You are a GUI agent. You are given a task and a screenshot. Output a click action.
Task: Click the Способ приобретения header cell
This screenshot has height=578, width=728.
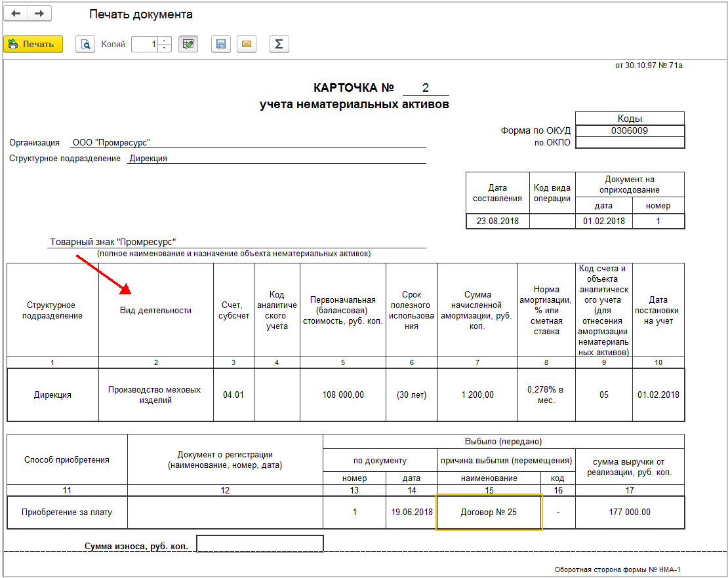click(x=68, y=459)
